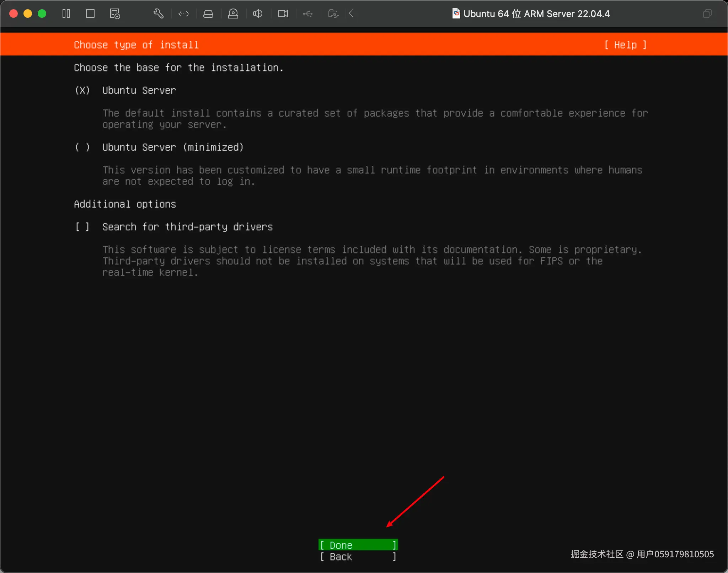Image resolution: width=728 pixels, height=573 pixels.
Task: Open VM settings wrench icon
Action: coord(159,14)
